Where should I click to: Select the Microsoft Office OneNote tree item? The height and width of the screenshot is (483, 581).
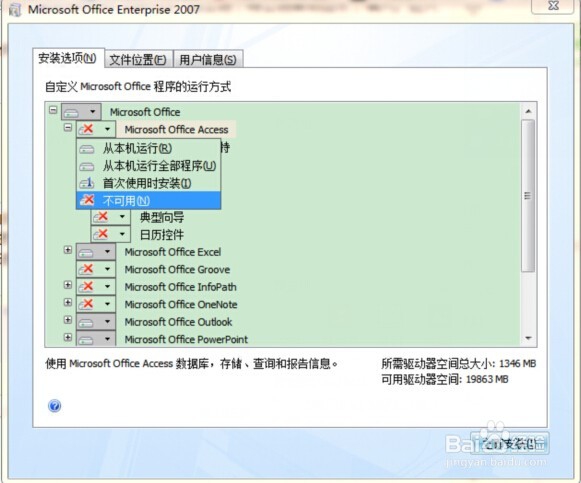181,304
